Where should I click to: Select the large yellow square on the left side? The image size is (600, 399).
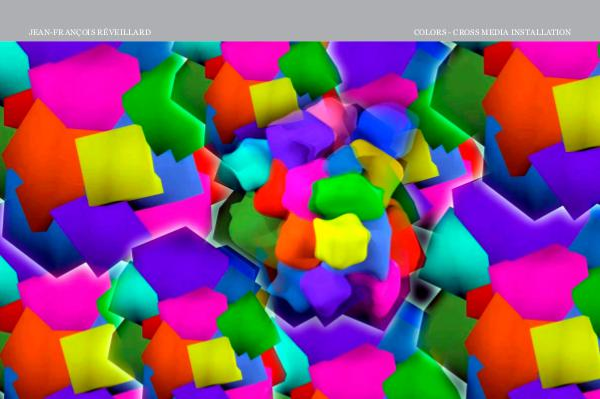(x=119, y=164)
